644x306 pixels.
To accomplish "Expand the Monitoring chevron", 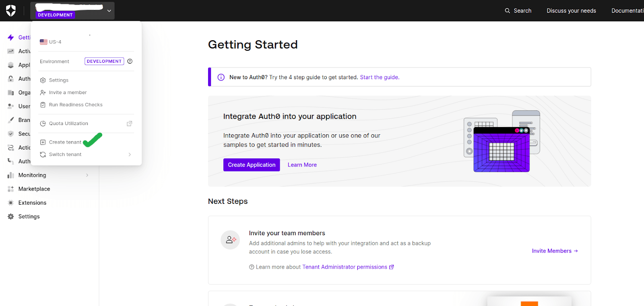I will (x=87, y=175).
